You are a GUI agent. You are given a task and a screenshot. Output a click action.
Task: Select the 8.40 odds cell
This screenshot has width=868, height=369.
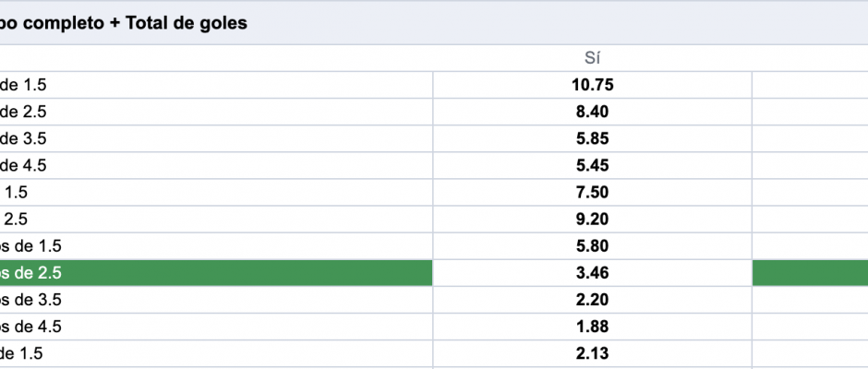[592, 112]
